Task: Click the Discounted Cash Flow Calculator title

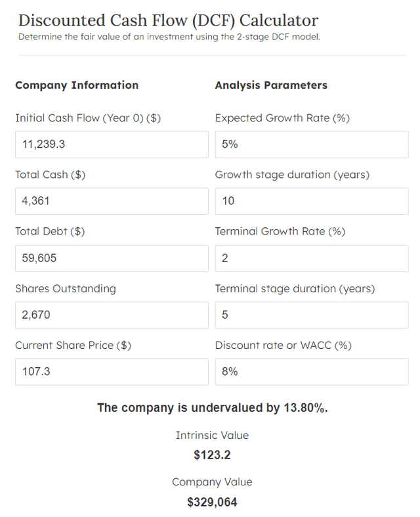Action: 168,20
